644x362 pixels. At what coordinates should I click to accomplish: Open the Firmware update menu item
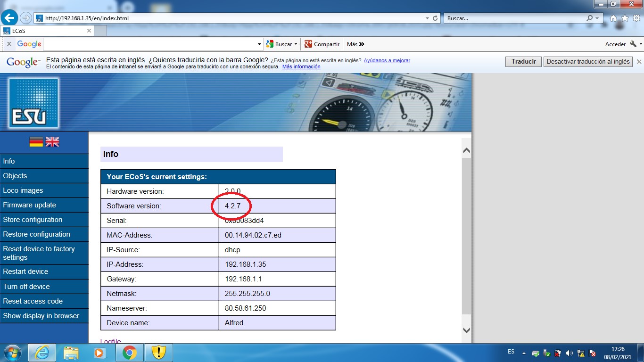tap(30, 205)
